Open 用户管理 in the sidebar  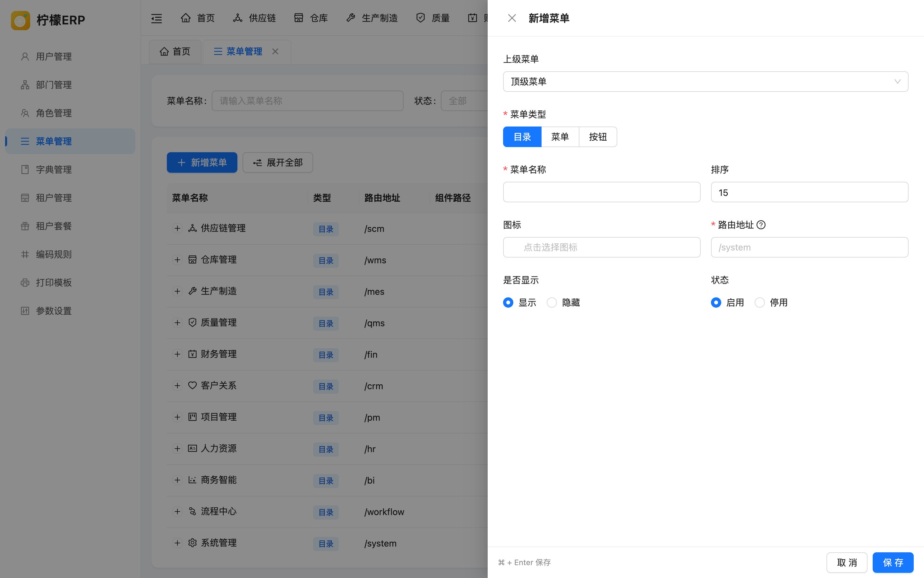click(70, 57)
